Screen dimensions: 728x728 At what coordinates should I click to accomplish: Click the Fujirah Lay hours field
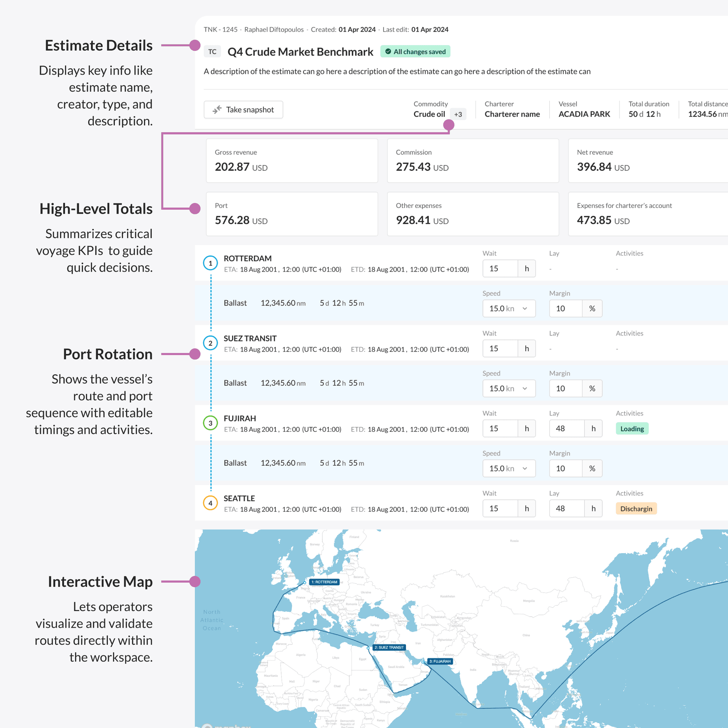point(567,428)
